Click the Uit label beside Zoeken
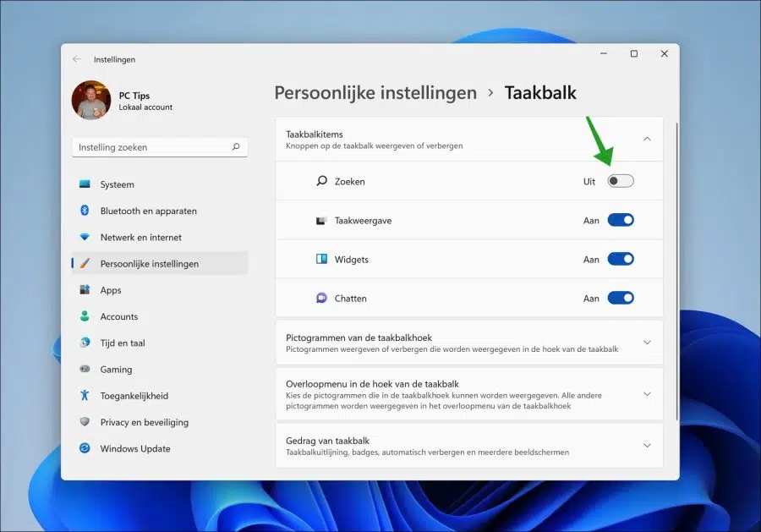Image resolution: width=761 pixels, height=532 pixels. (x=589, y=182)
